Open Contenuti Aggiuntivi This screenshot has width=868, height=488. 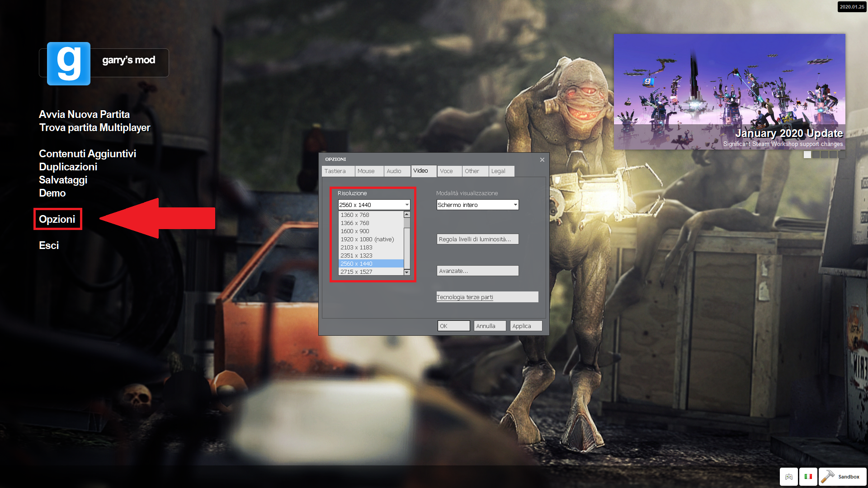click(87, 154)
